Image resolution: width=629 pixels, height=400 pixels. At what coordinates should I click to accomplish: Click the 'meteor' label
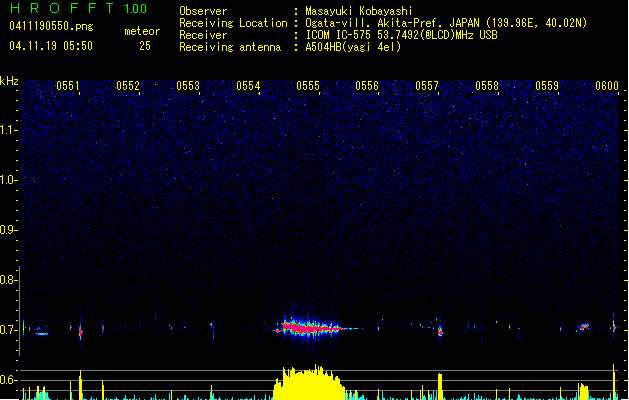(142, 31)
